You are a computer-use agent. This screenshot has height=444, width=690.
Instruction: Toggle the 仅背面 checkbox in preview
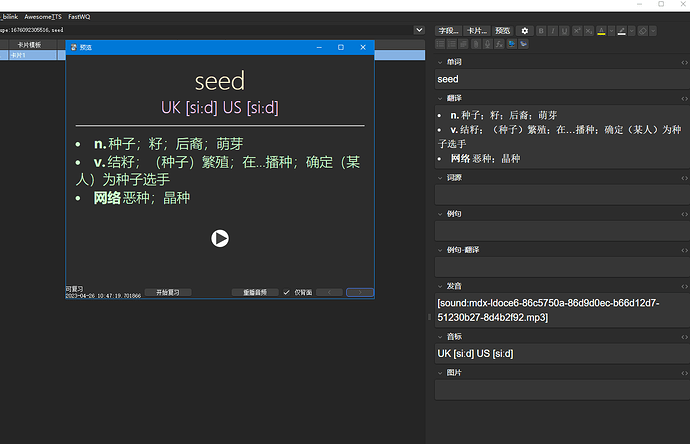(286, 292)
